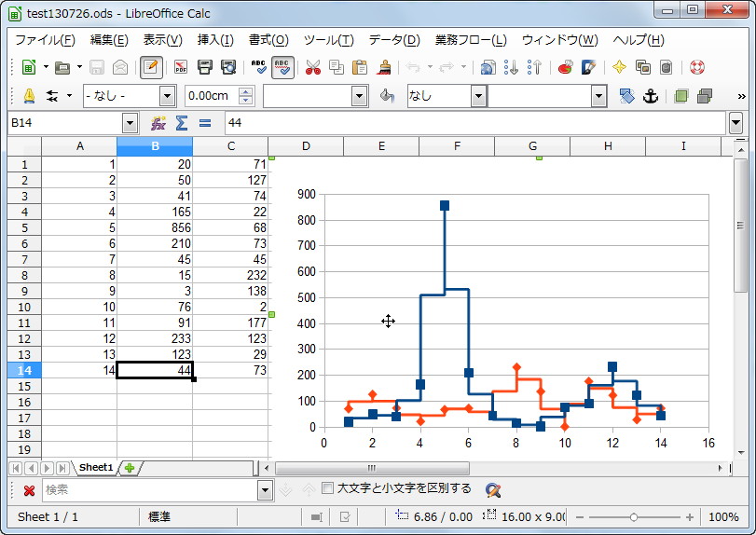Export directly as PDF
This screenshot has height=535, width=756.
(x=181, y=67)
